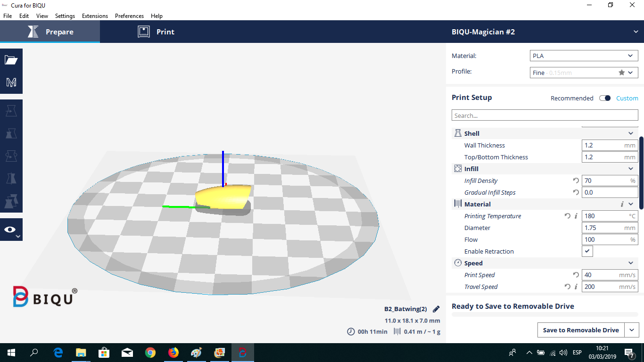644x362 pixels.
Task: Select the yellow Batwing model on buildplate
Action: pos(223,198)
